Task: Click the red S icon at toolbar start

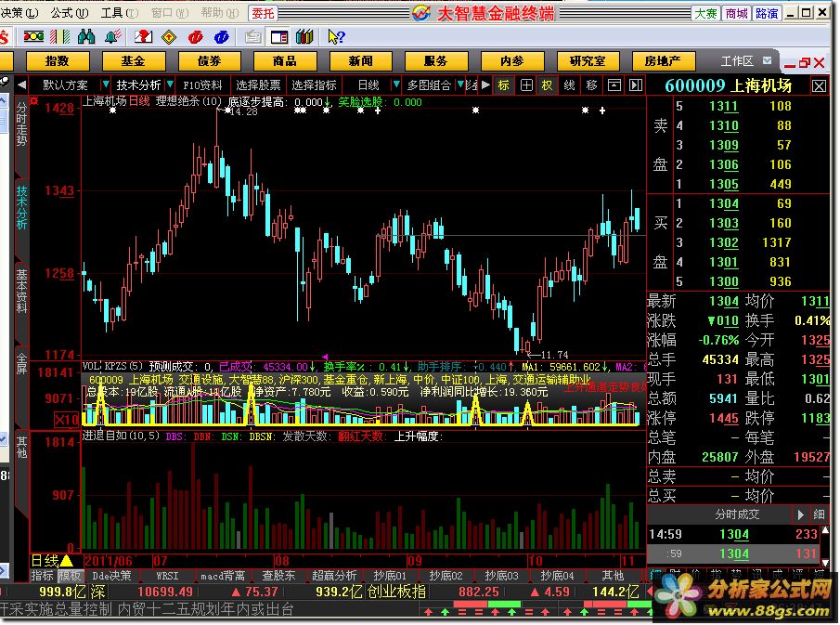Action: coord(5,37)
